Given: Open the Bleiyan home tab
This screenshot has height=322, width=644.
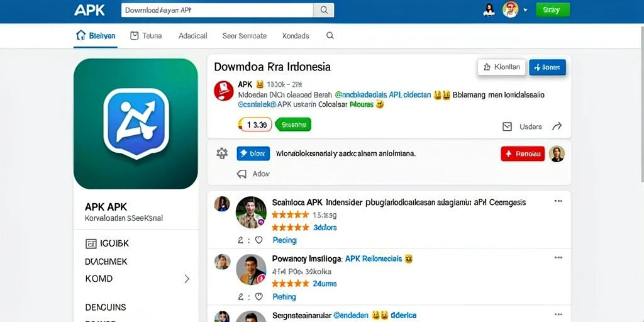Looking at the screenshot, I should click(x=96, y=36).
